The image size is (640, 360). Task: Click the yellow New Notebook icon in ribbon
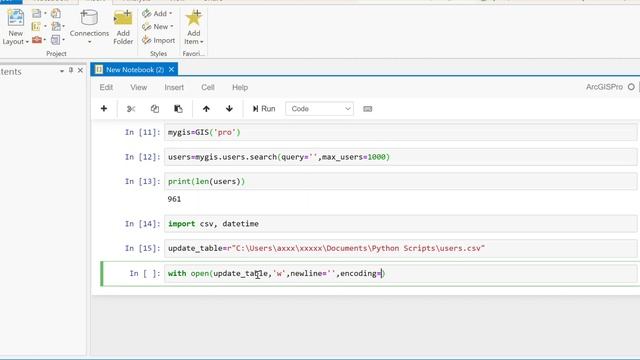[36, 27]
